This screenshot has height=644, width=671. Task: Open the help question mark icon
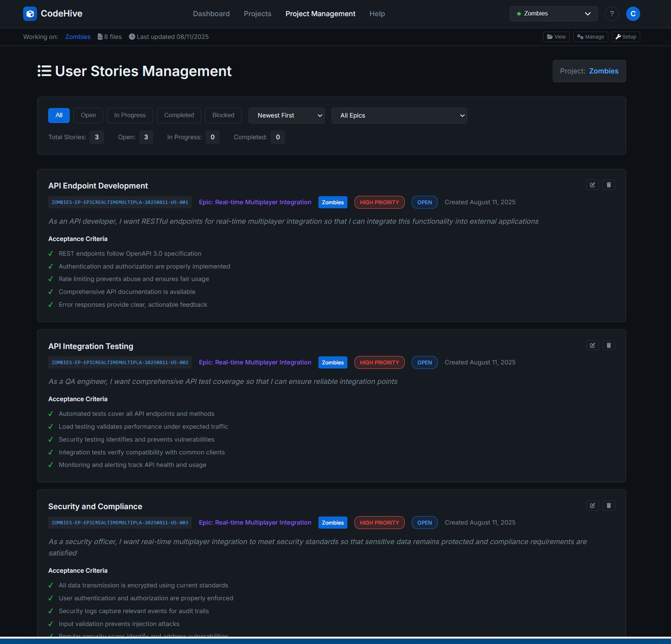click(x=612, y=14)
